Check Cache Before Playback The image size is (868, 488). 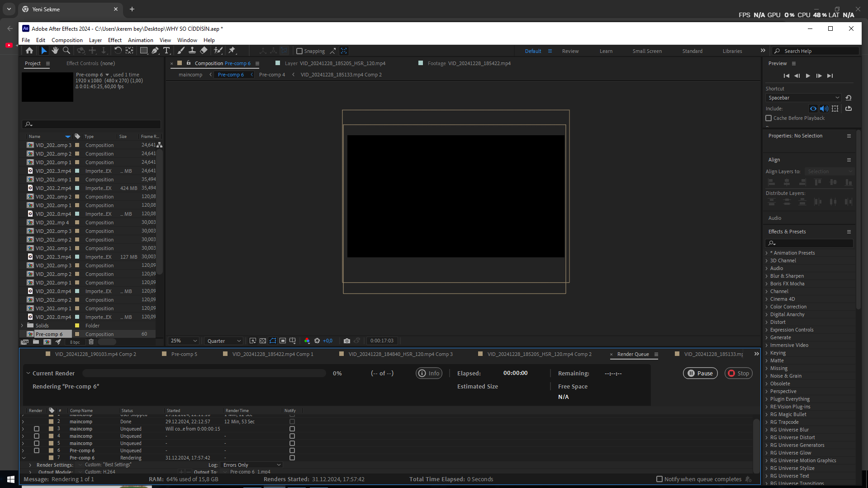click(768, 118)
